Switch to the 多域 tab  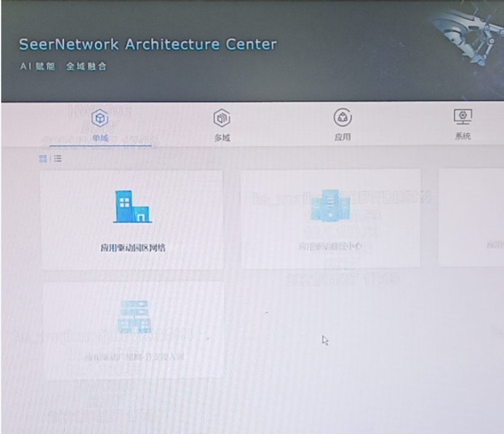tap(222, 138)
